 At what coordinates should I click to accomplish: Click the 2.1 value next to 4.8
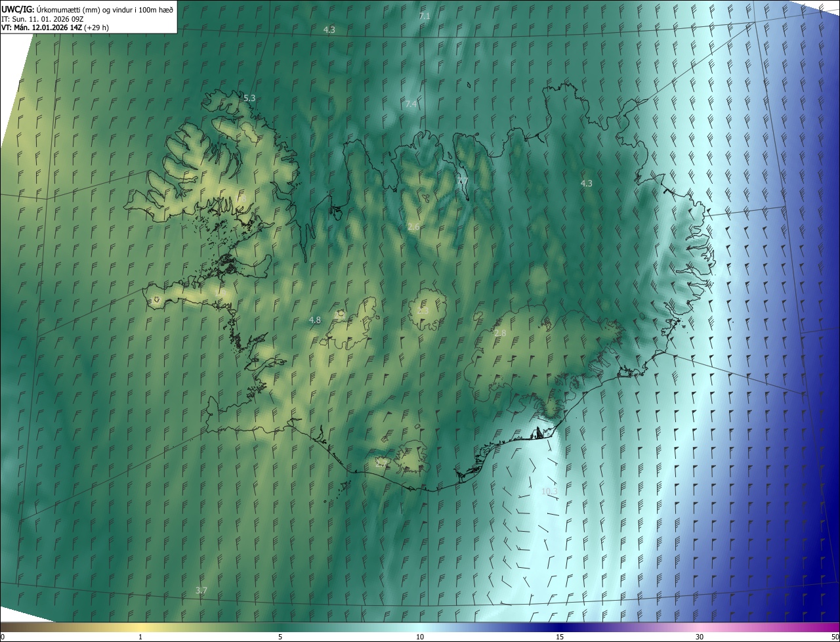(339, 314)
